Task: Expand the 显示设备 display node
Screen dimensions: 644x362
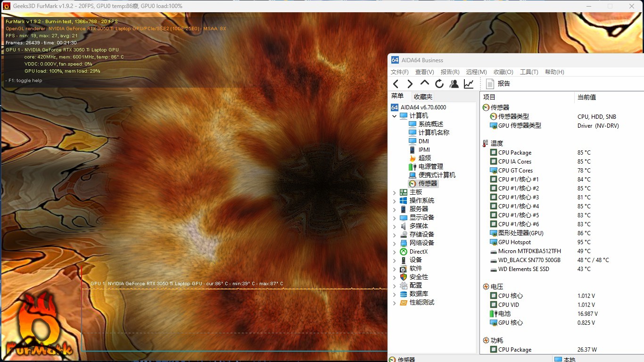Action: tap(395, 218)
